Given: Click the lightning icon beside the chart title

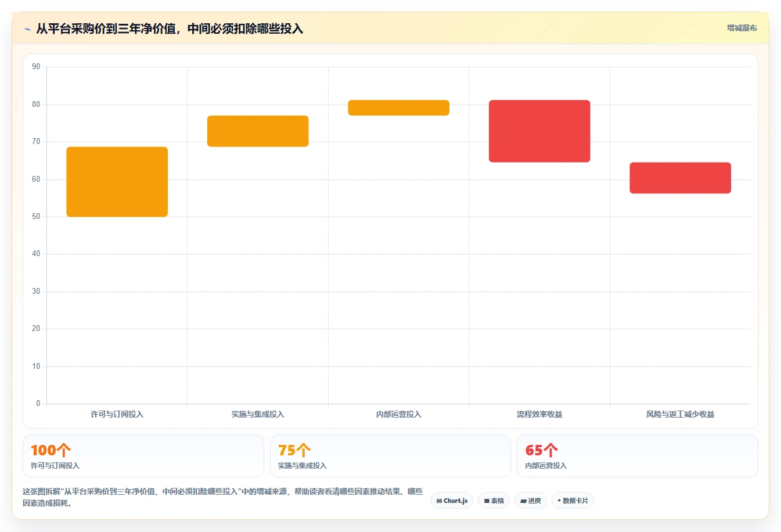Looking at the screenshot, I should coord(27,29).
